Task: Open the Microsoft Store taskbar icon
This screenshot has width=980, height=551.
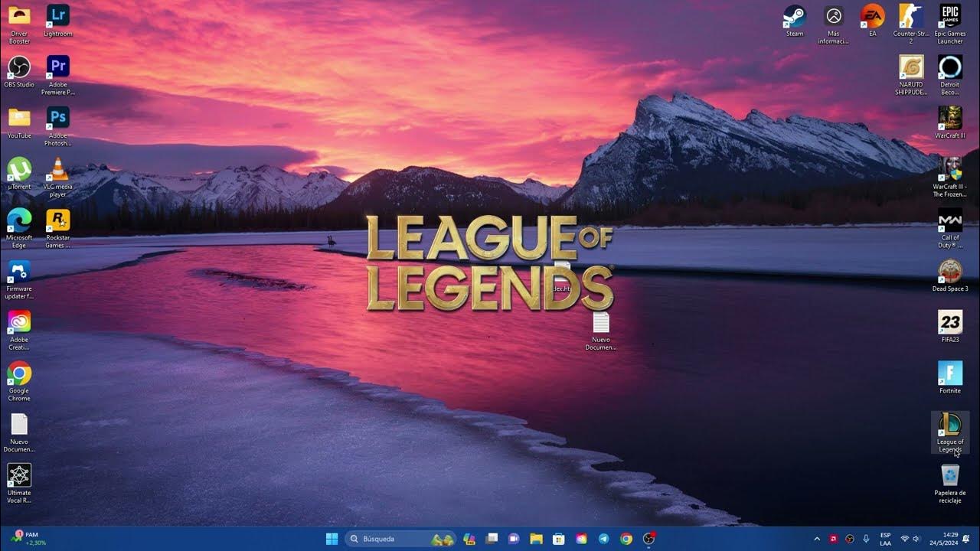Action: (559, 539)
